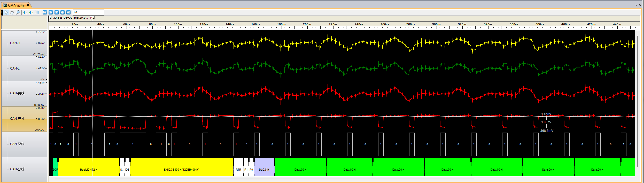The height and width of the screenshot is (183, 644).
Task: Select the CAN-L channel label
Action: click(15, 68)
